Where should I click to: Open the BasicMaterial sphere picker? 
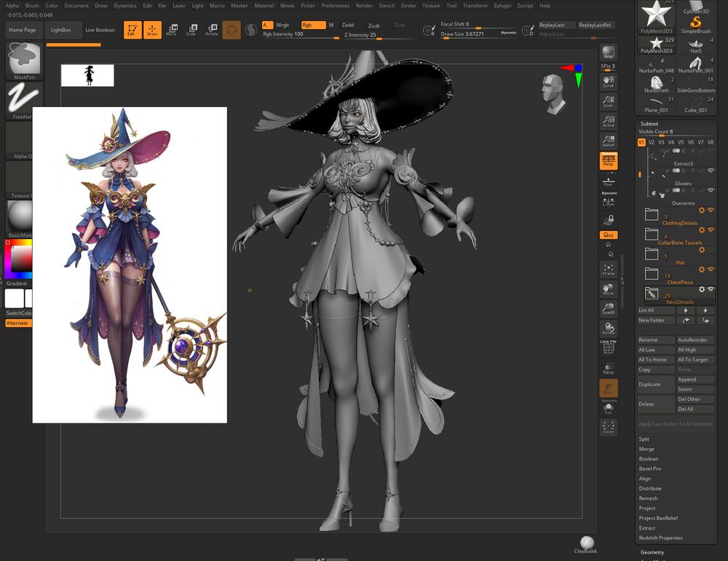tap(20, 219)
